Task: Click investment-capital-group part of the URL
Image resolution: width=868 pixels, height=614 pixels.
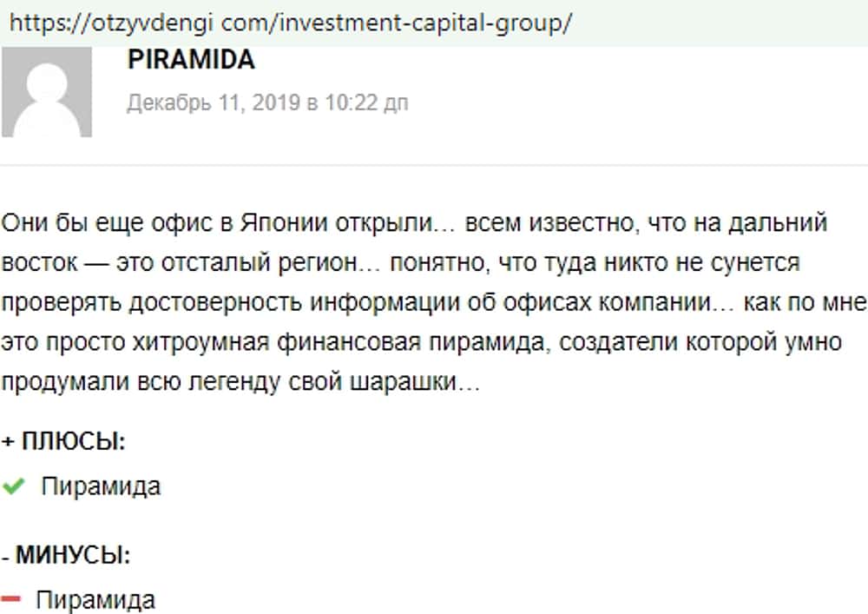Action: 424,23
